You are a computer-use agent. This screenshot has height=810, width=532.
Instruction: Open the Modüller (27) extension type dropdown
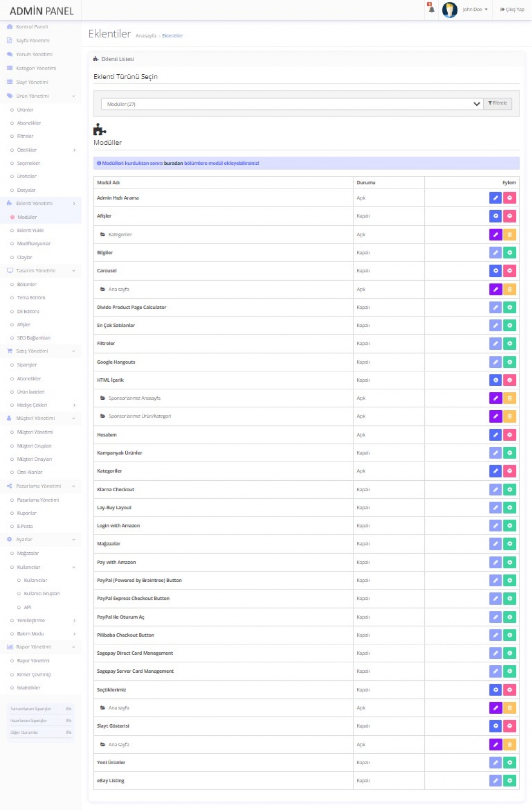(x=291, y=104)
